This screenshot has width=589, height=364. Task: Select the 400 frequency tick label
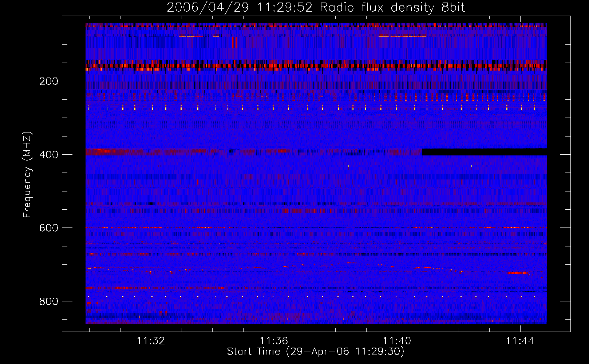click(x=49, y=155)
